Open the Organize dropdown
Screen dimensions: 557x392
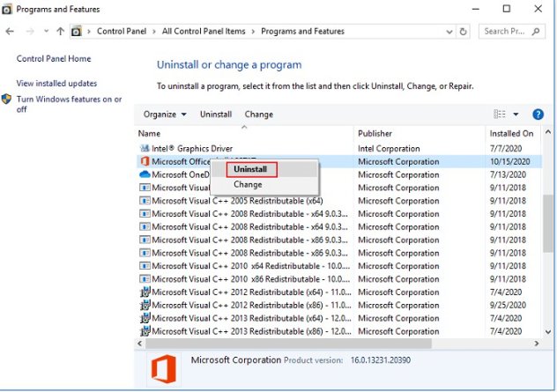[165, 115]
